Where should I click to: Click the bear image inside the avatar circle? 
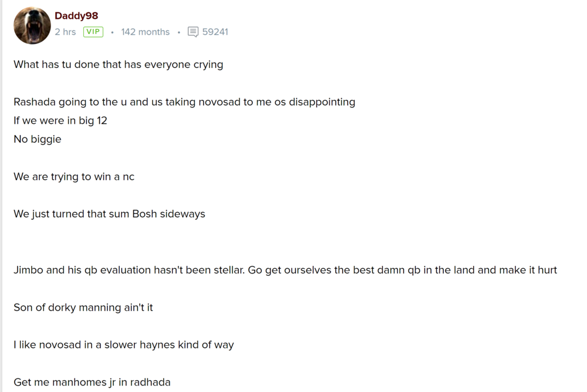[32, 25]
